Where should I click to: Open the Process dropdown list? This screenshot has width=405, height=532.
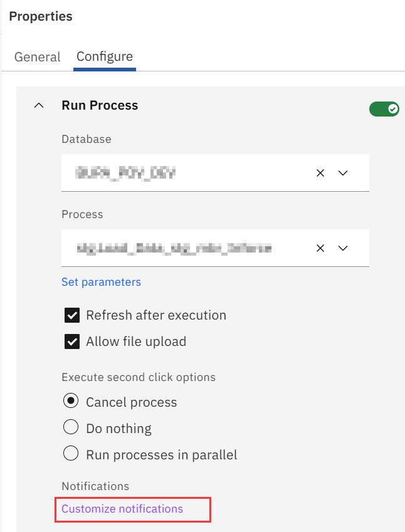[x=343, y=248]
